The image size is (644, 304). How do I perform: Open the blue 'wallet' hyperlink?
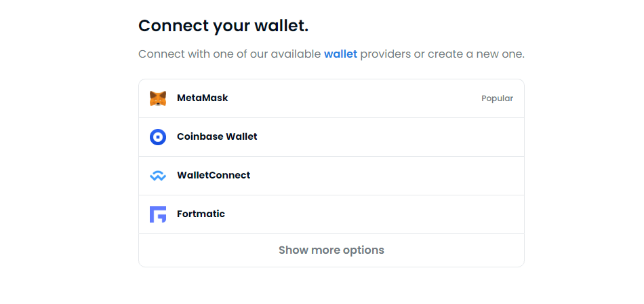coord(340,54)
